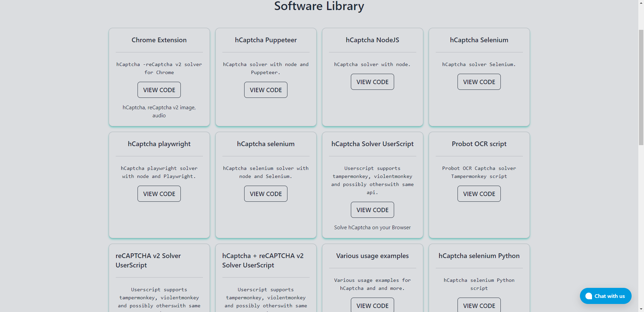Viewport: 644px width, 312px height.
Task: Click 'hCaptcha selenium solver with node and Selenium.' text
Action: (266, 172)
